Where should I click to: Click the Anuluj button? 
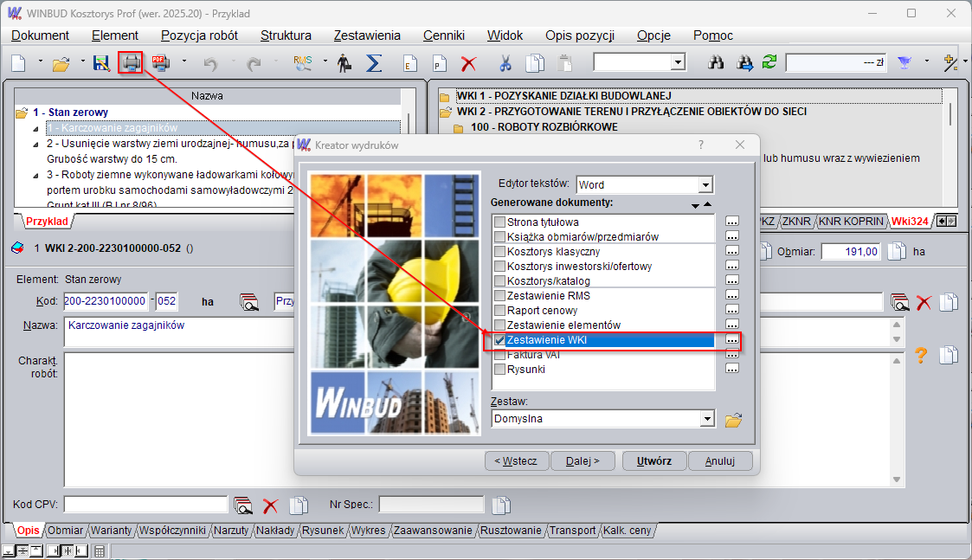tap(720, 461)
